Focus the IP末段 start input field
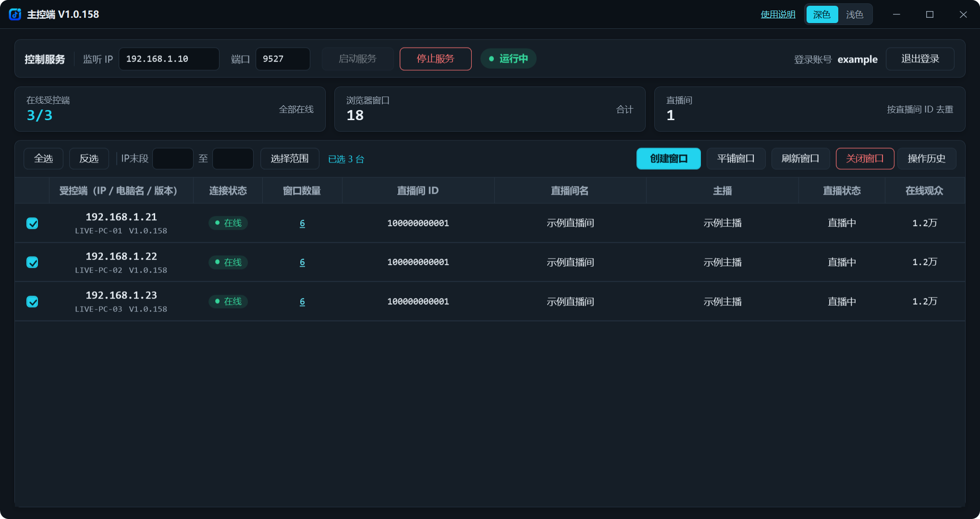 pyautogui.click(x=173, y=159)
